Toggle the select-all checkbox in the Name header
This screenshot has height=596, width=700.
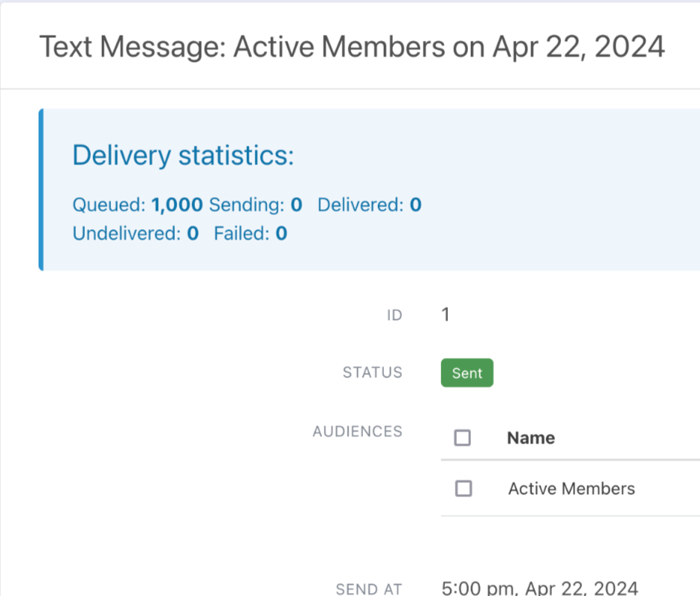point(463,438)
